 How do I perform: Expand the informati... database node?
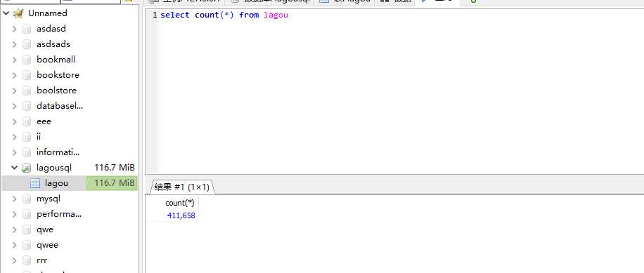[14, 152]
